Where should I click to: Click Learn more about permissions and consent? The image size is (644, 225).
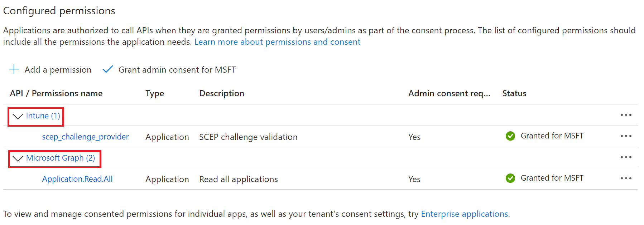pos(277,42)
